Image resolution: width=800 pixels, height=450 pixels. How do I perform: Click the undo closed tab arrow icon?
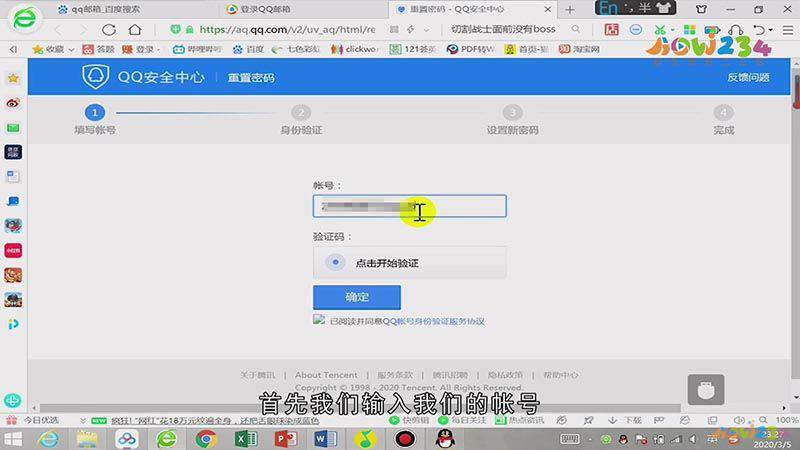[x=759, y=30]
